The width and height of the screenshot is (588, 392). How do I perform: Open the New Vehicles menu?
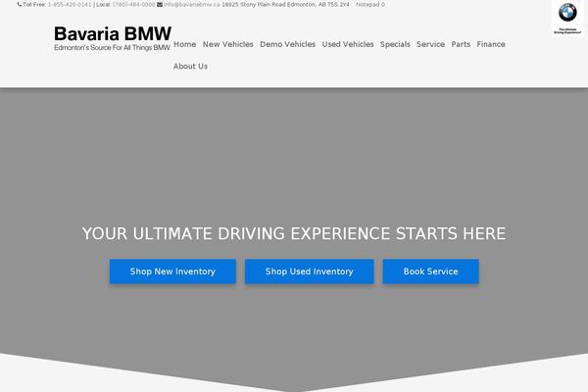click(228, 44)
